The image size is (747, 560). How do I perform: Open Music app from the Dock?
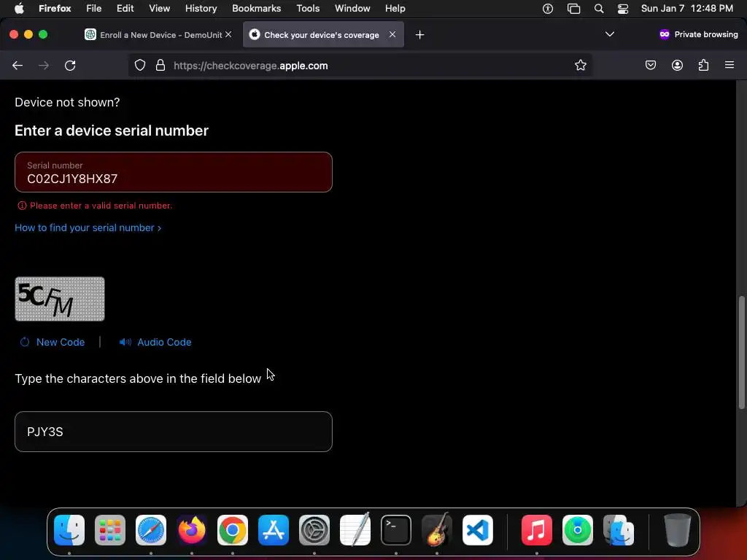536,530
